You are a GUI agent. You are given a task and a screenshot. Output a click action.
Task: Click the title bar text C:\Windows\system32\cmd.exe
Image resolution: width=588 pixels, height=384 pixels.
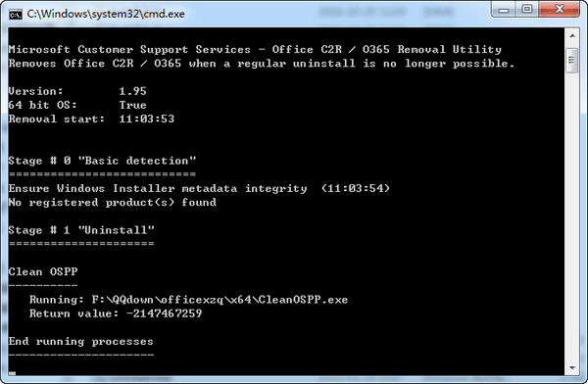coord(106,15)
